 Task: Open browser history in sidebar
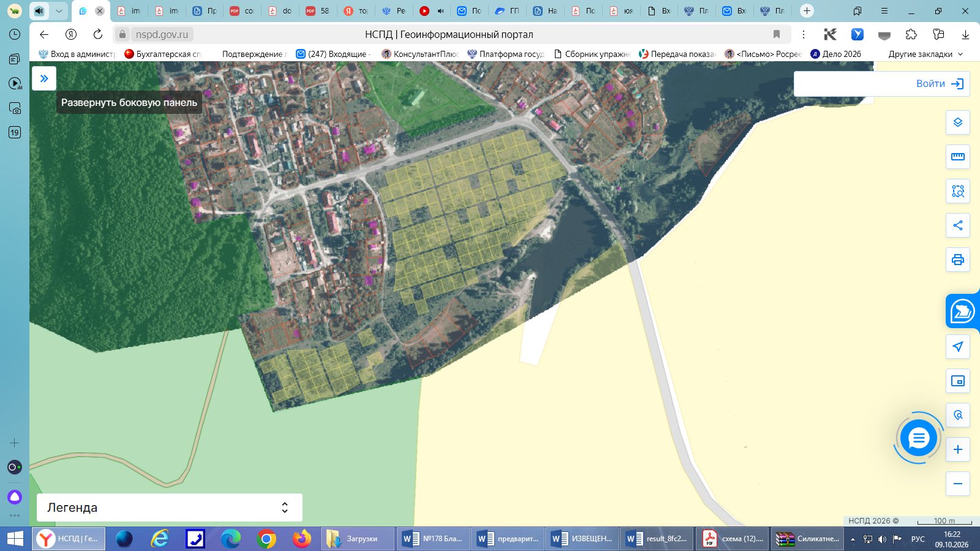15,34
